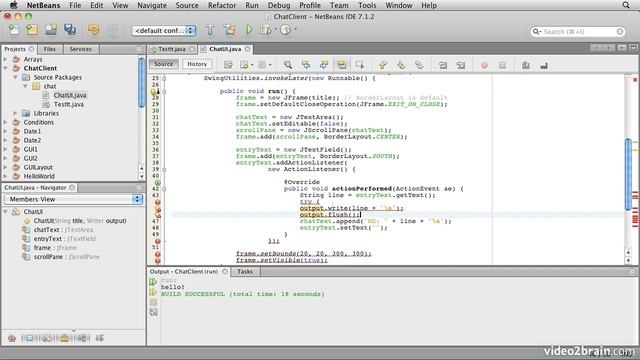Screen dimensions: 640x360
Task: Click the Profile Project toolbar icon
Action: [x=286, y=29]
